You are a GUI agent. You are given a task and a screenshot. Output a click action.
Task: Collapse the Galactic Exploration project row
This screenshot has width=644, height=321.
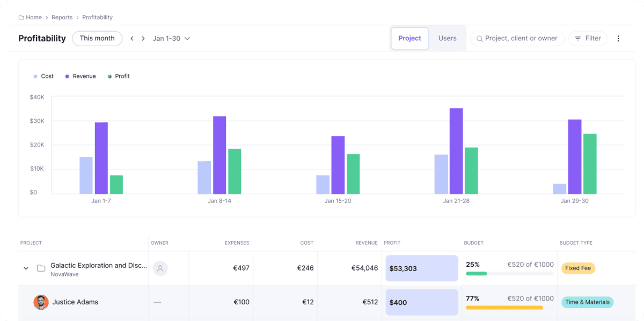click(26, 268)
